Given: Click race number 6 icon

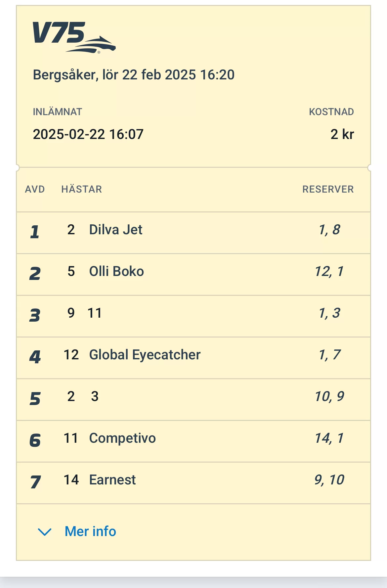Looking at the screenshot, I should 35,440.
